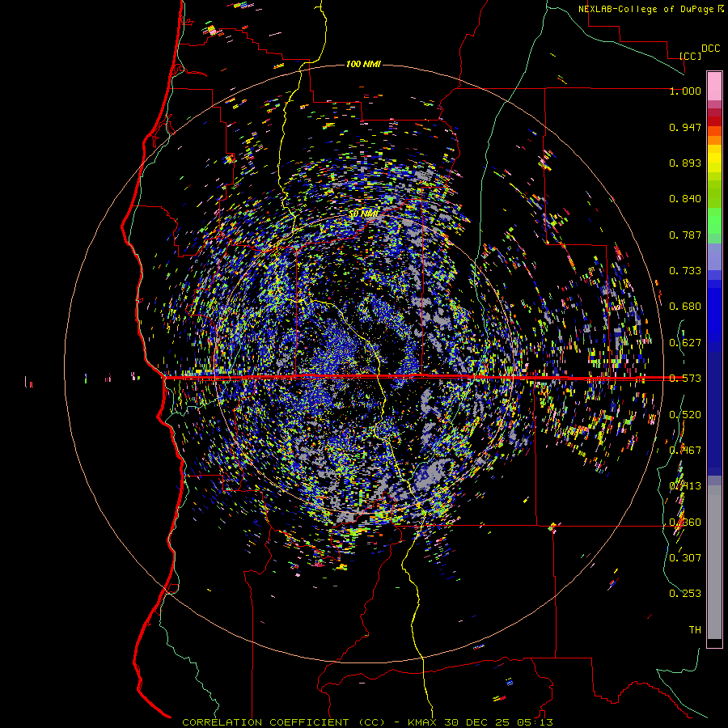
Task: Pick the bright green color bar segment
Action: pyautogui.click(x=714, y=221)
